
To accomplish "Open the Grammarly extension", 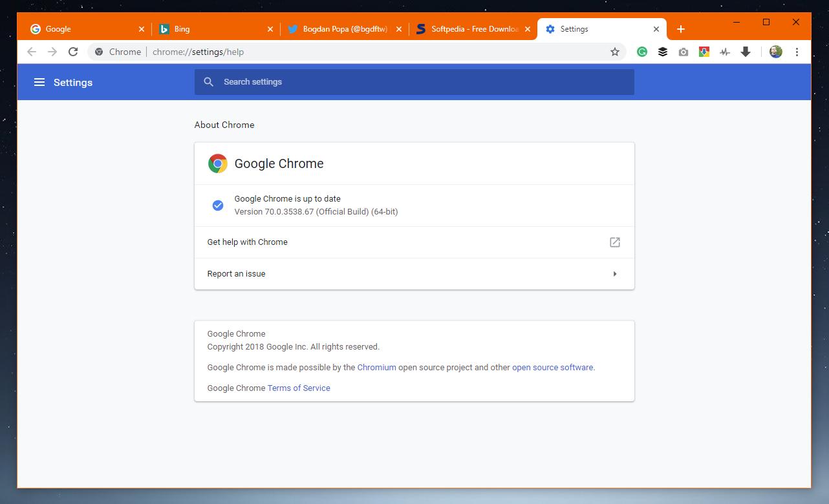I will (642, 52).
